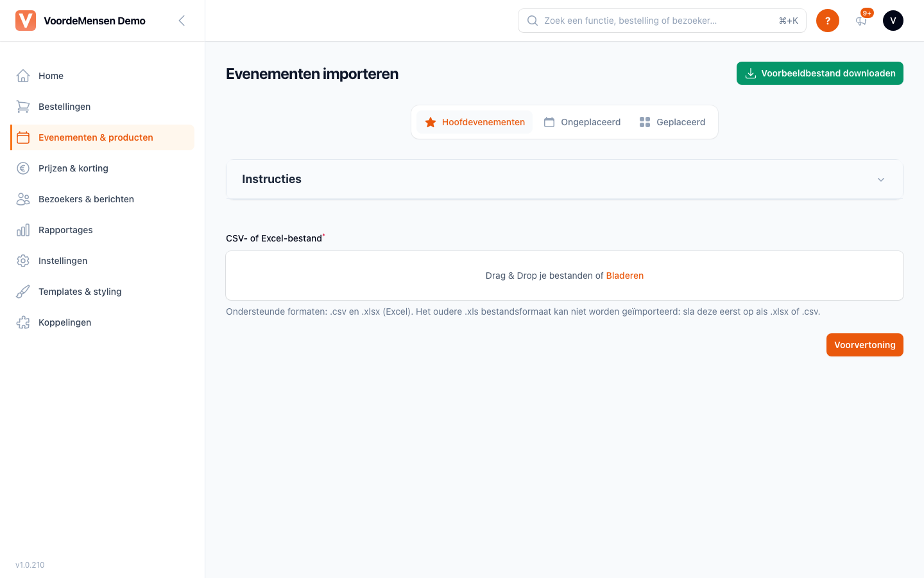Screen dimensions: 924x578
Task: Click the Bestellingen shopping cart icon
Action: [23, 107]
